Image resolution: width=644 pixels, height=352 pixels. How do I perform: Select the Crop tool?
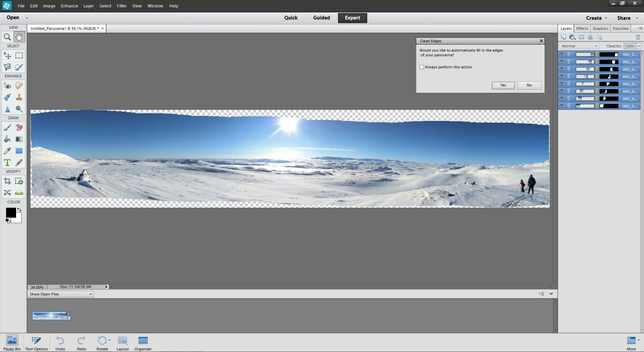point(7,181)
